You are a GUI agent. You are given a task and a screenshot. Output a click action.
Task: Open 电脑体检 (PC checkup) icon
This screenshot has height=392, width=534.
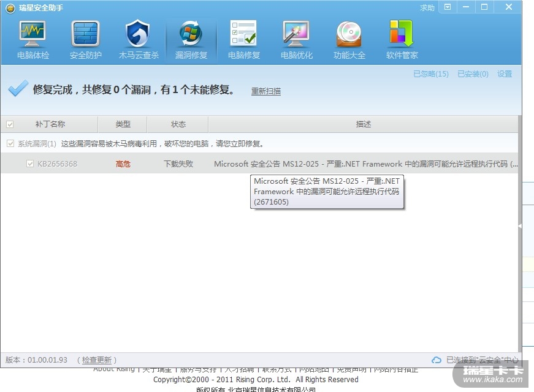pyautogui.click(x=32, y=34)
